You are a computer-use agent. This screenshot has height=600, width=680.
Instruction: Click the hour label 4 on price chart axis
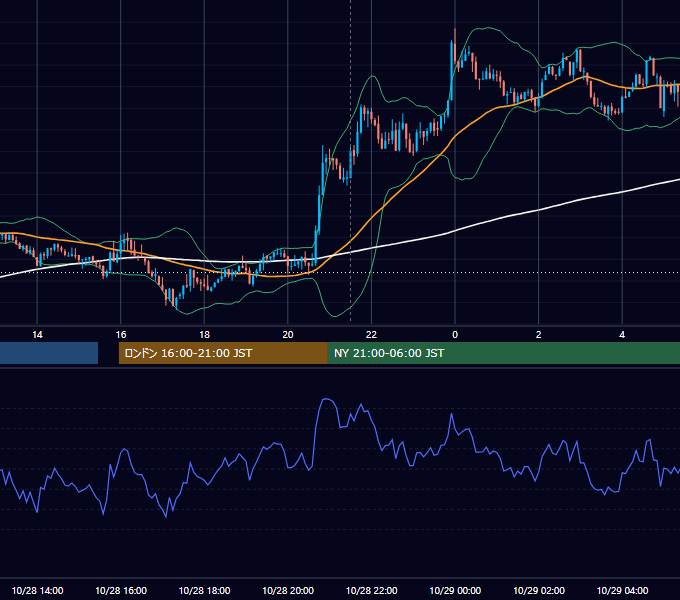(622, 335)
